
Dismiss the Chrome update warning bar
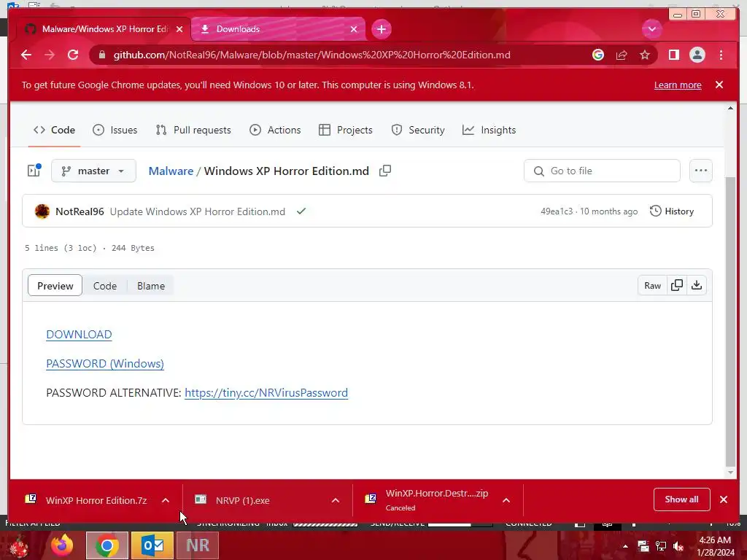click(x=719, y=85)
